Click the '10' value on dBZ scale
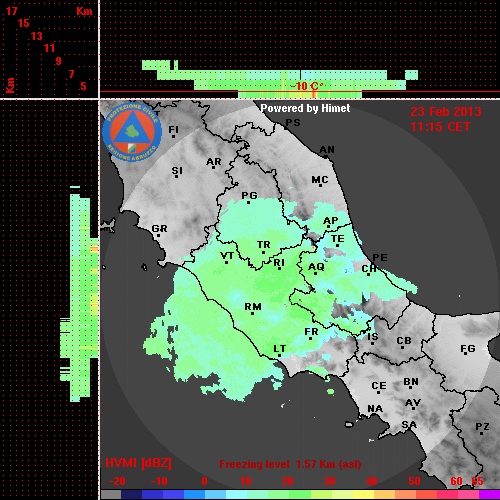Screen dimensions: 500x500 pyautogui.click(x=246, y=481)
